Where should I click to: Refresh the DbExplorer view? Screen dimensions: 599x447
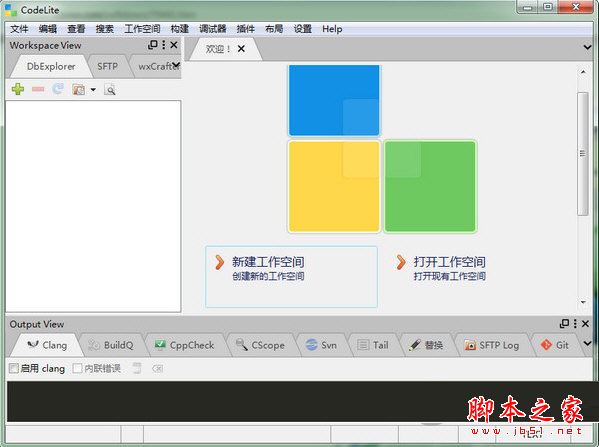click(x=58, y=89)
